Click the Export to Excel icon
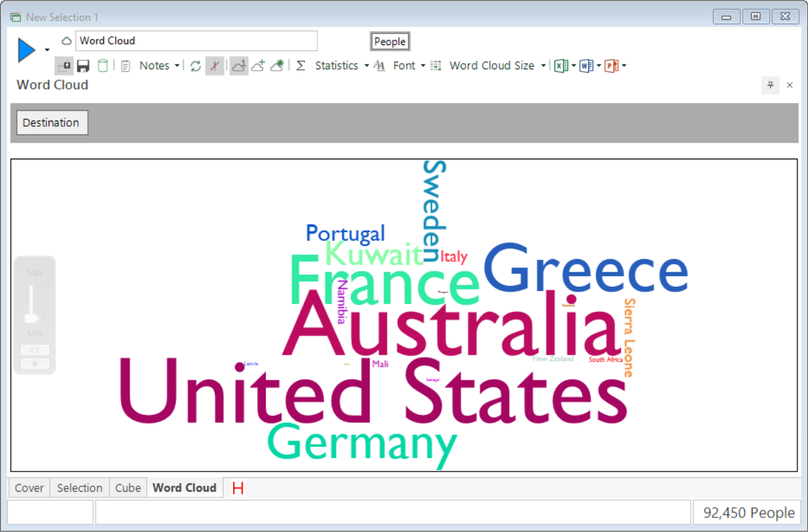This screenshot has height=532, width=808. click(x=561, y=66)
